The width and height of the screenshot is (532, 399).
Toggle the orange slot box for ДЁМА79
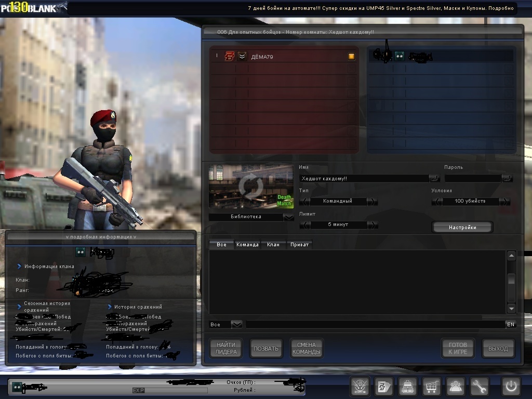351,57
